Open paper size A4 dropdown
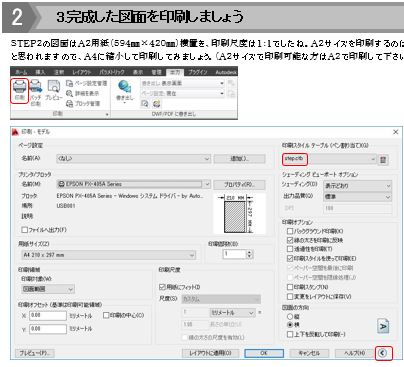 click(x=108, y=255)
